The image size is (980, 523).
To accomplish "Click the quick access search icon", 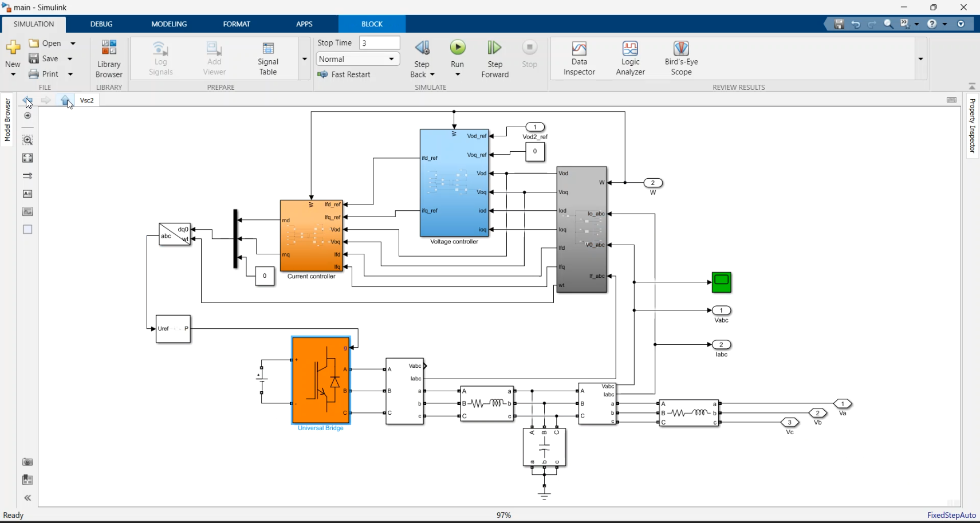I will tap(888, 24).
